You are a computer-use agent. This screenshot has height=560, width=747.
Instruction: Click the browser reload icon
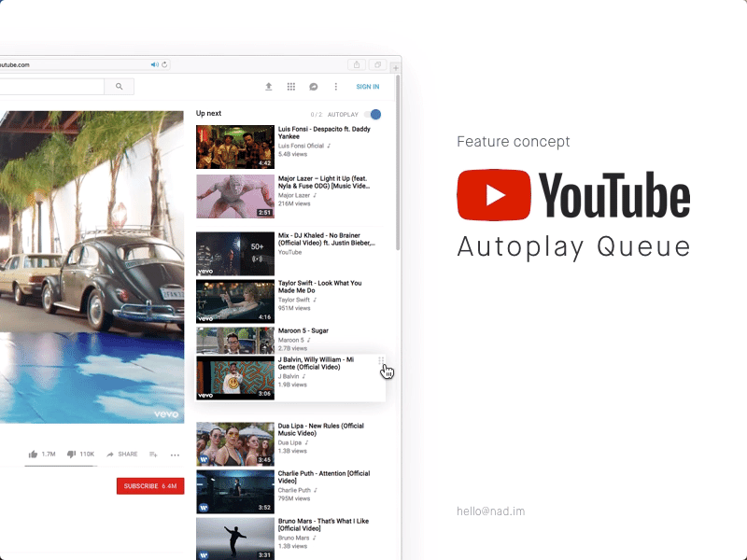pyautogui.click(x=164, y=64)
